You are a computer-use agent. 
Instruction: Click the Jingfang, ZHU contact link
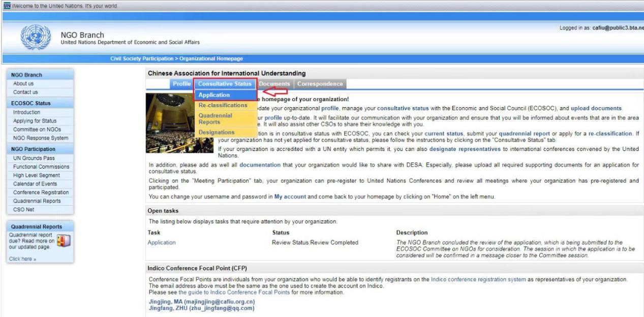tap(201, 308)
